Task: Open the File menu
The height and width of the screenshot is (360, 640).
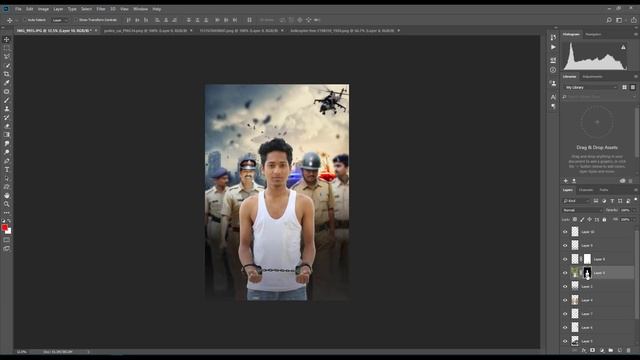Action: click(18, 9)
